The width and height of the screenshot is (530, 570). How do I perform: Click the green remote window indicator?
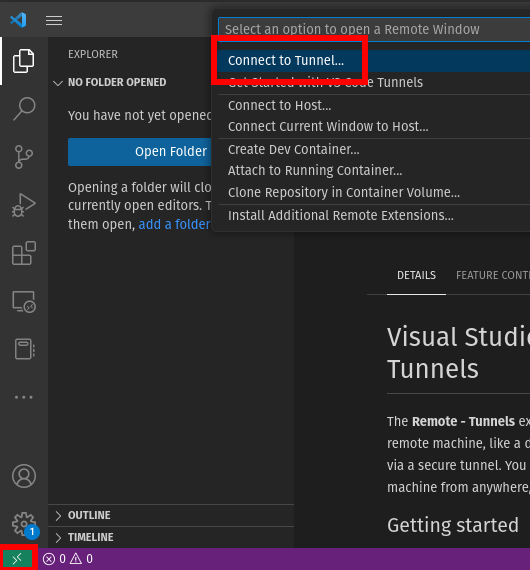click(17, 559)
